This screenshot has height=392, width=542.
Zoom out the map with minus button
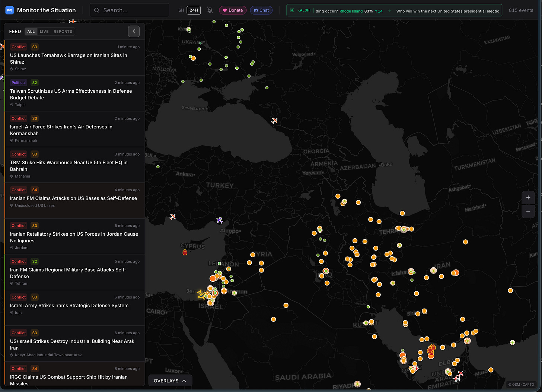528,211
